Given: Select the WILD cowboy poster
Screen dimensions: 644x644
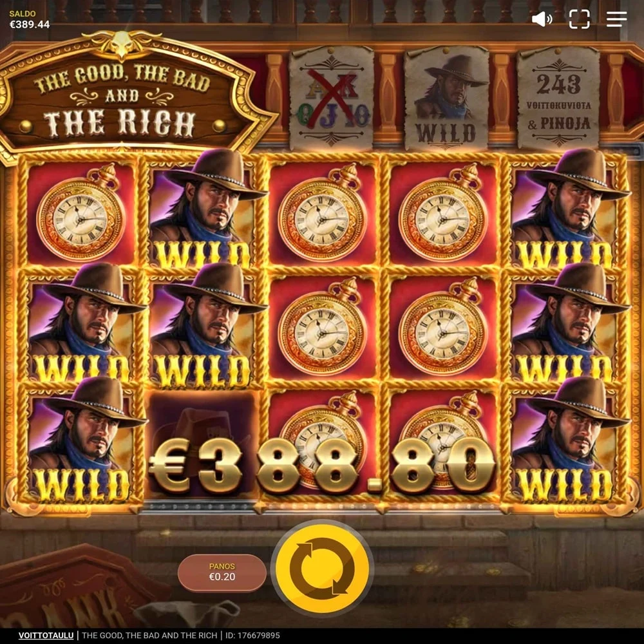Looking at the screenshot, I should point(446,99).
